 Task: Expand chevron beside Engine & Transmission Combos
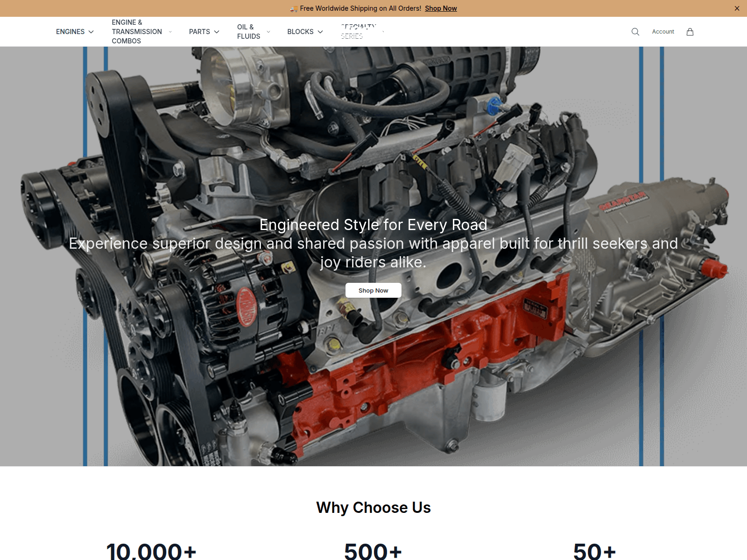click(x=170, y=32)
